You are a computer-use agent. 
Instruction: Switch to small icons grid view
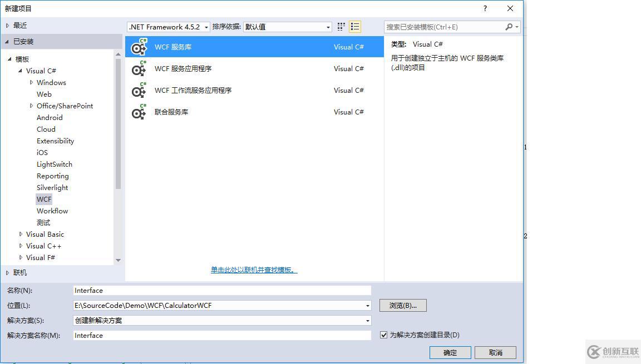click(341, 27)
